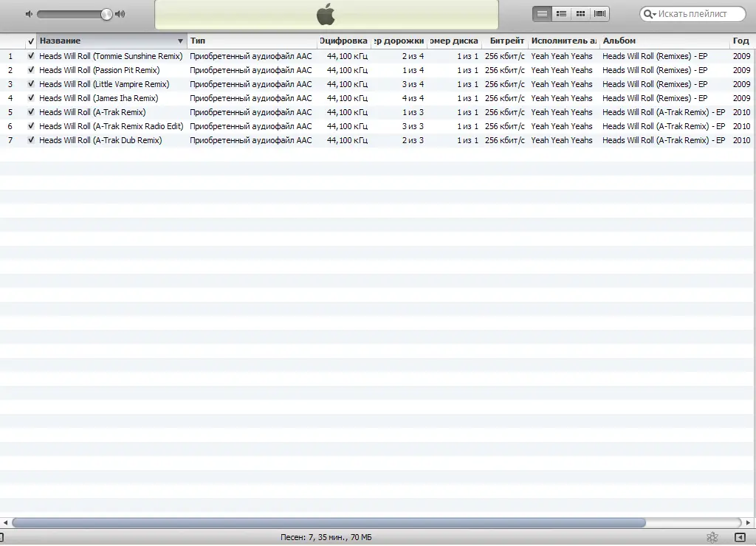The width and height of the screenshot is (756, 546).
Task: Show the iTunes sidebar panel
Action: [740, 537]
